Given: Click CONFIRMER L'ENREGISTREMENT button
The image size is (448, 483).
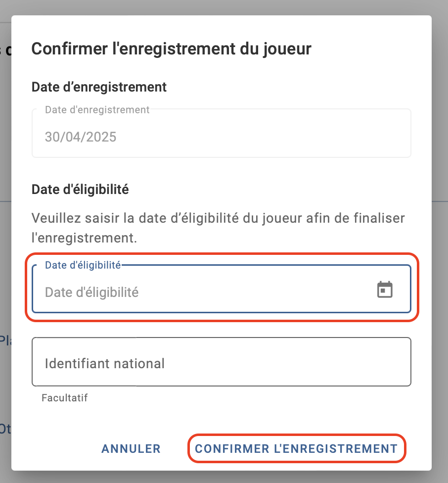Looking at the screenshot, I should [x=297, y=449].
